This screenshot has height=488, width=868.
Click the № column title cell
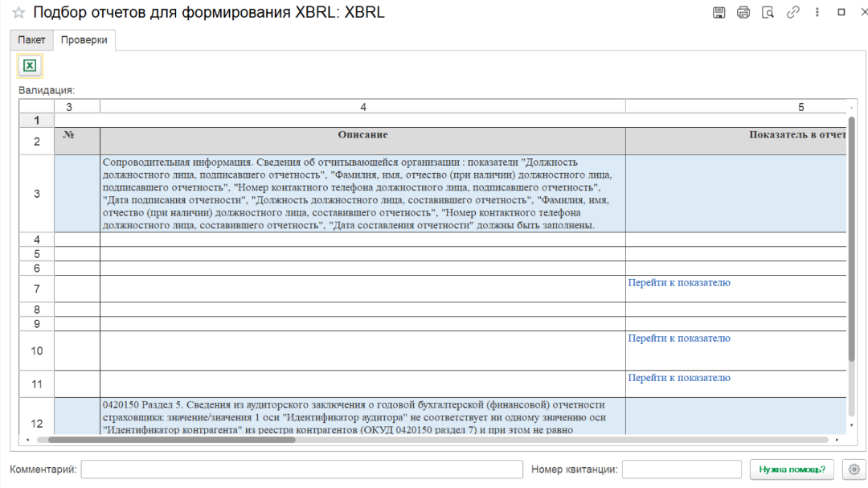click(77, 141)
